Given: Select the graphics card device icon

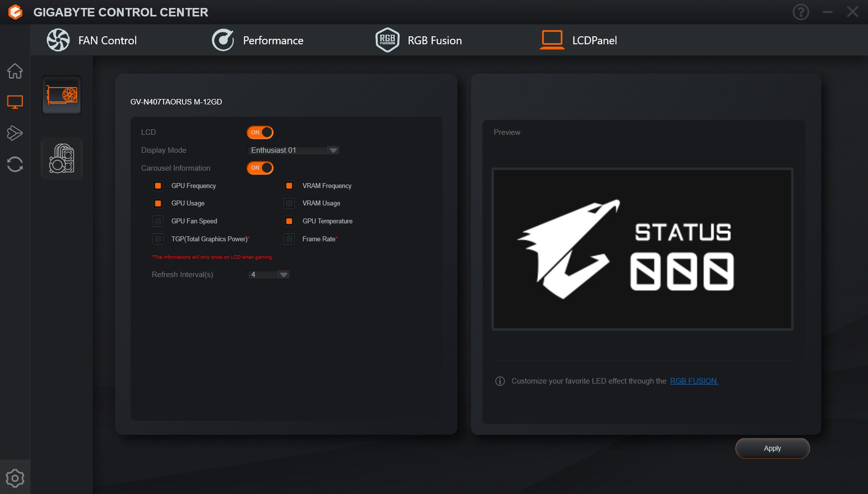Looking at the screenshot, I should point(62,95).
